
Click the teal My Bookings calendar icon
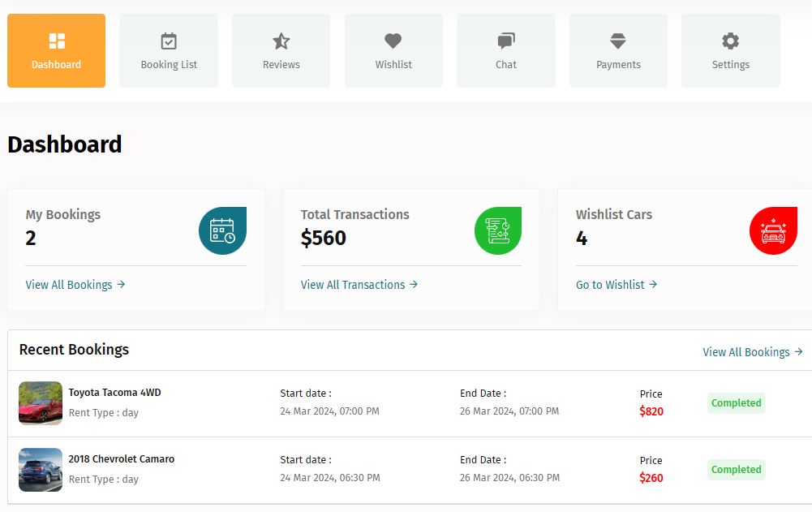point(223,230)
